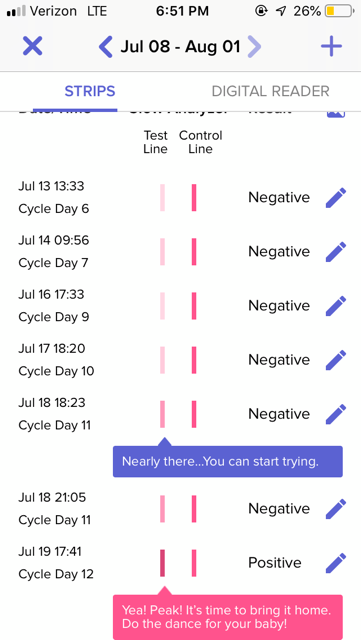Image resolution: width=361 pixels, height=640 pixels.
Task: Tap the 'Nearly there' tooltip banner
Action: point(228,462)
